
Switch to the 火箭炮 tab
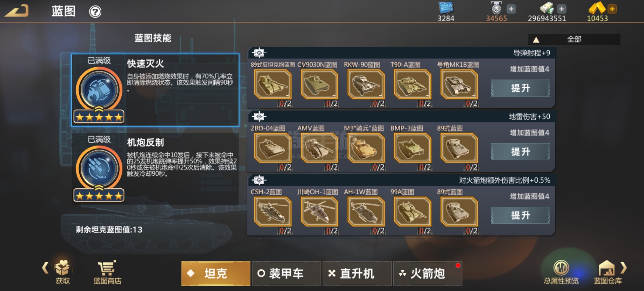[x=427, y=273]
